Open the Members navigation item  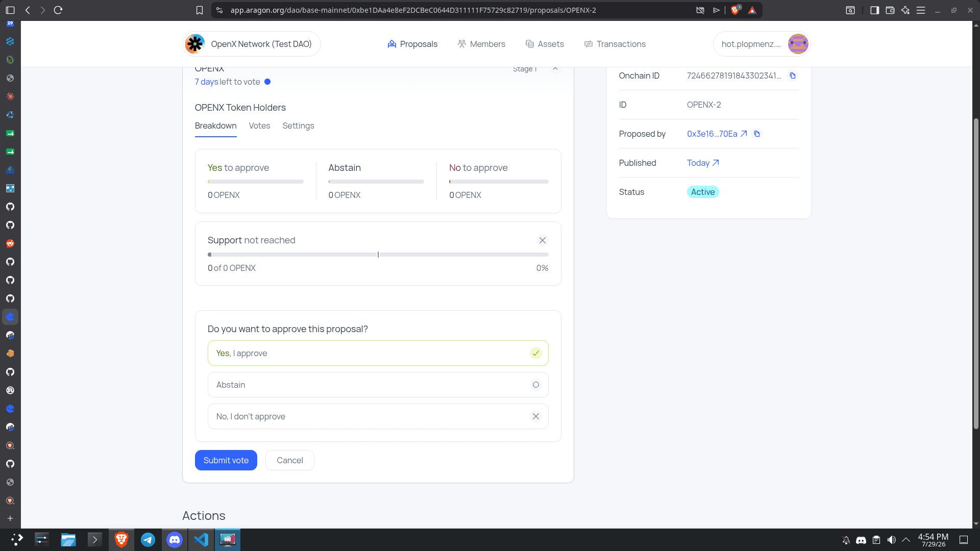(x=481, y=44)
